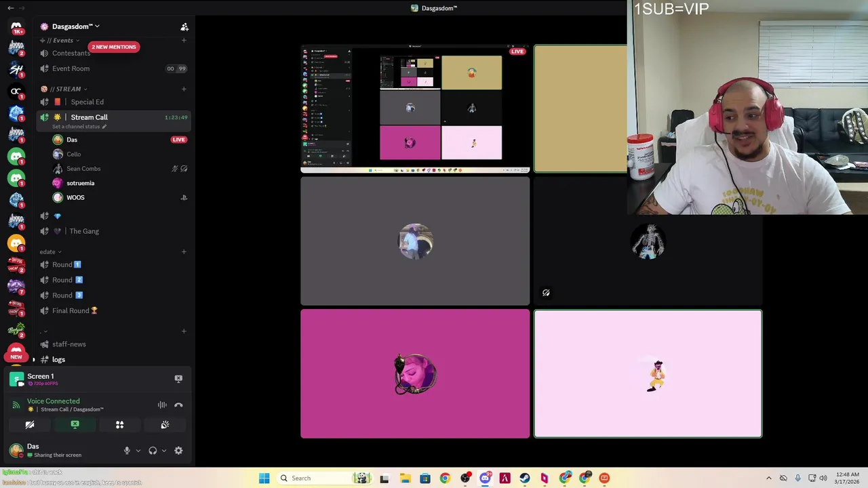Toggle the green screen share button
The height and width of the screenshot is (488, 868).
[75, 425]
